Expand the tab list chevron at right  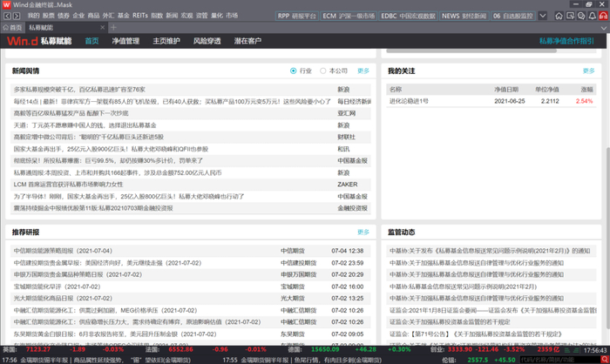pos(604,28)
